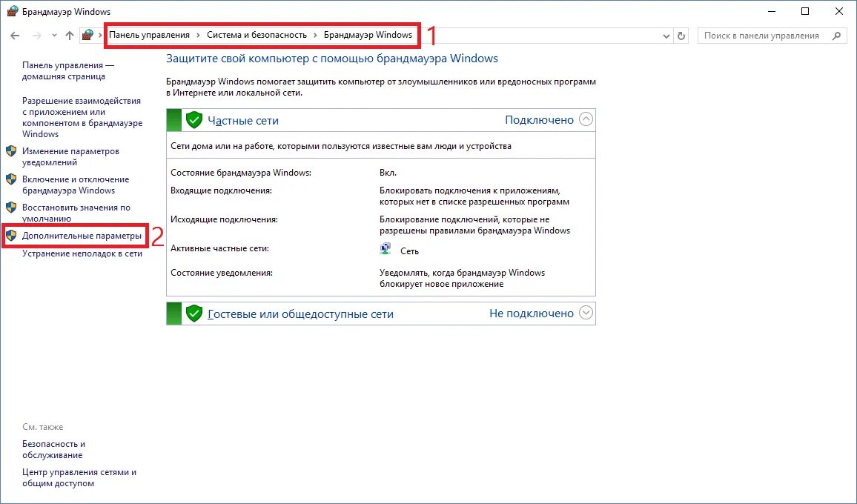
Task: Minimize the Брандмауэр Windows window
Action: point(772,11)
